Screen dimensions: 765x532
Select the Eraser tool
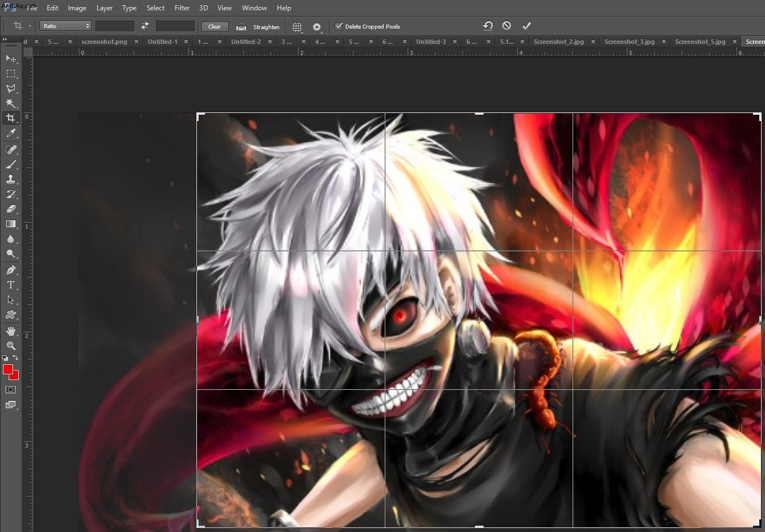tap(11, 209)
